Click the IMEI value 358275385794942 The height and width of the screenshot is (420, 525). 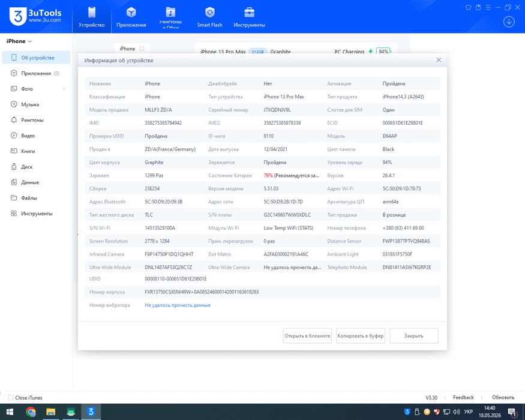click(x=163, y=123)
